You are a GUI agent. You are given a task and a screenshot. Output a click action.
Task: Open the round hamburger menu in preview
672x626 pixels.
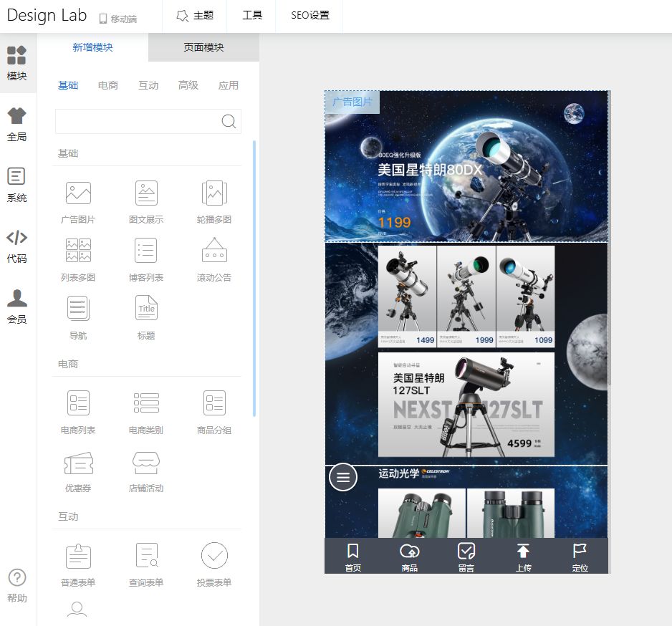(x=343, y=477)
